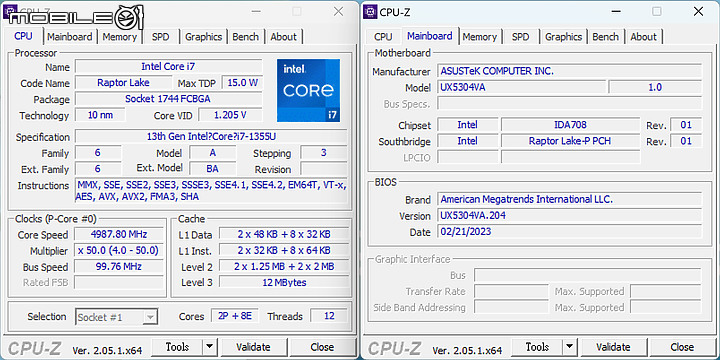
Task: Click Southbridge Raptor Lake-P PCH value
Action: pos(570,141)
